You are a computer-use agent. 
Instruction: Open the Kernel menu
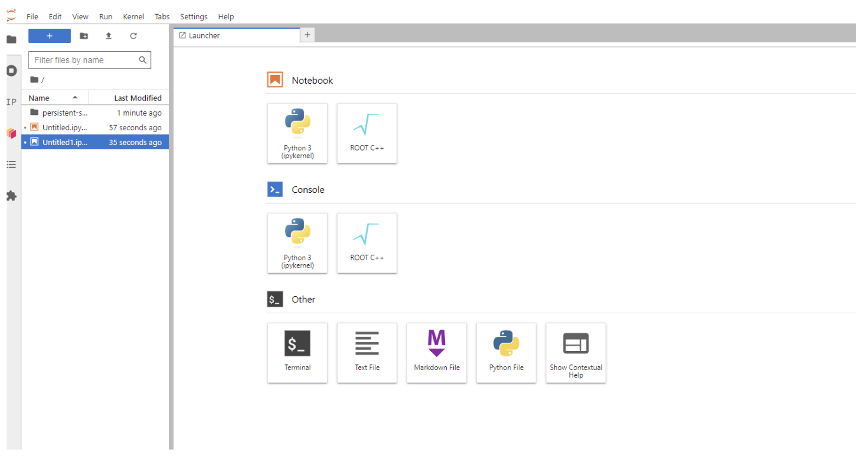pos(133,16)
